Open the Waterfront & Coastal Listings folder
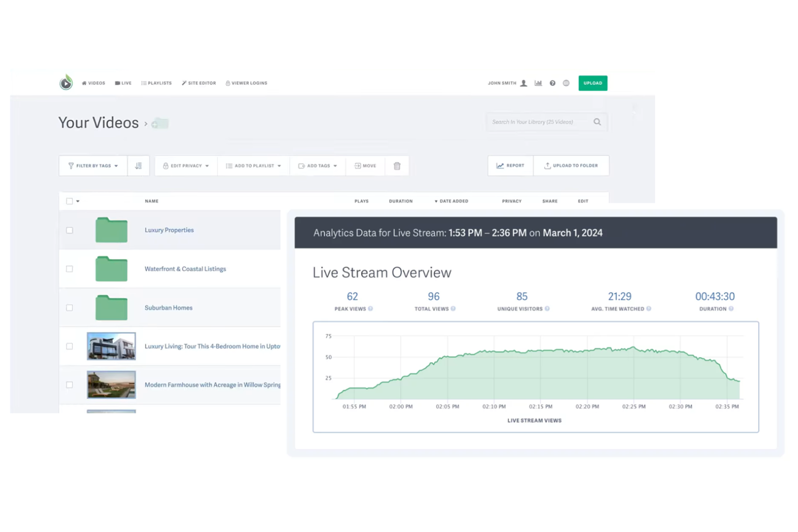Screen dimensions: 798x532 click(185, 268)
